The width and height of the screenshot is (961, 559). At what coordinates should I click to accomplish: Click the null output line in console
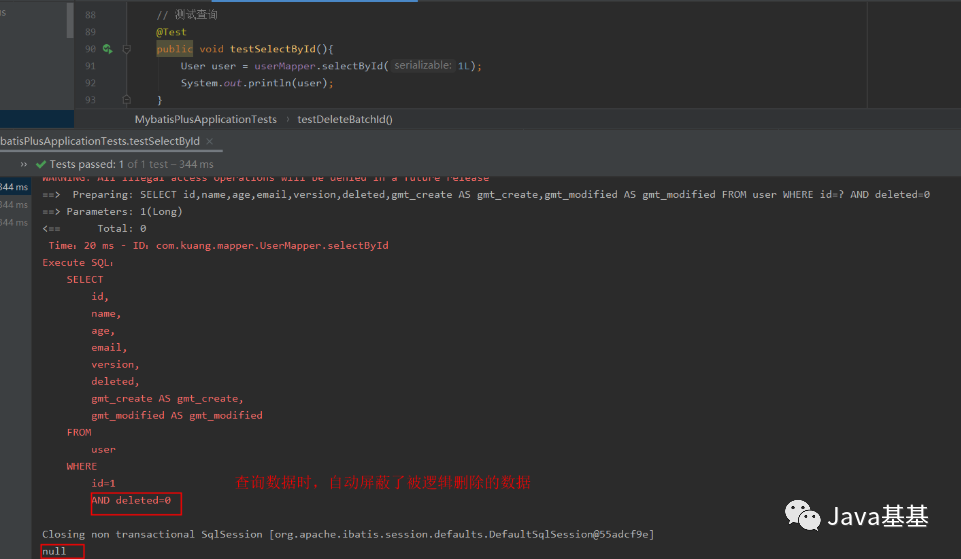(54, 551)
